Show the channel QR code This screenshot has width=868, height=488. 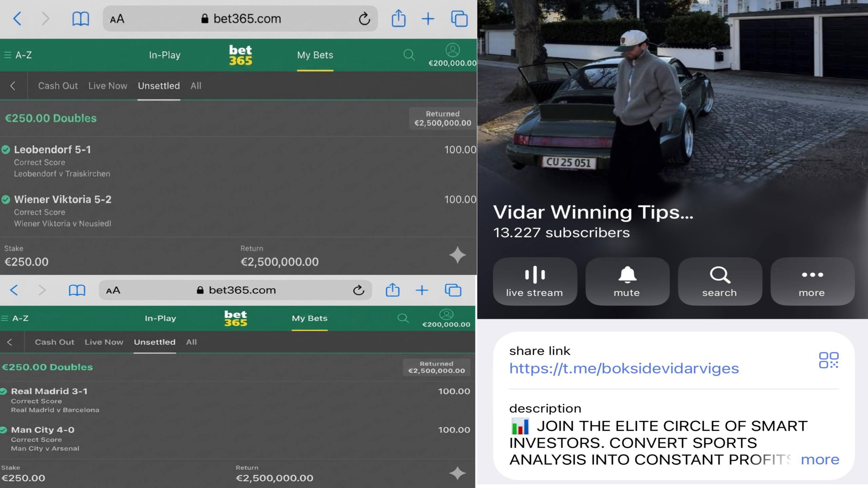pos(829,360)
